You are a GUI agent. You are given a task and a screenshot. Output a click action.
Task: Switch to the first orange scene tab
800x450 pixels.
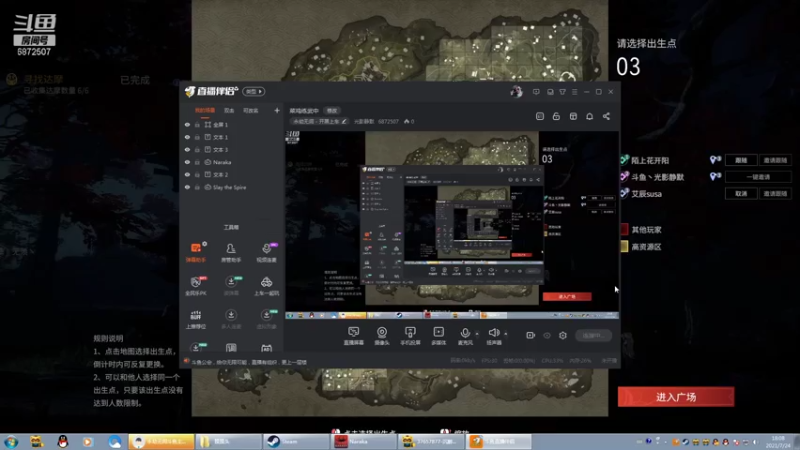tap(205, 110)
